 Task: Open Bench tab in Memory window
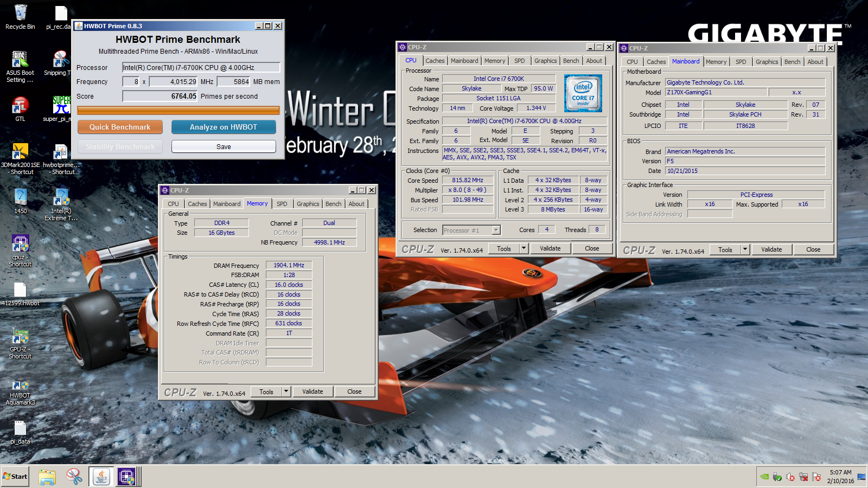(334, 204)
